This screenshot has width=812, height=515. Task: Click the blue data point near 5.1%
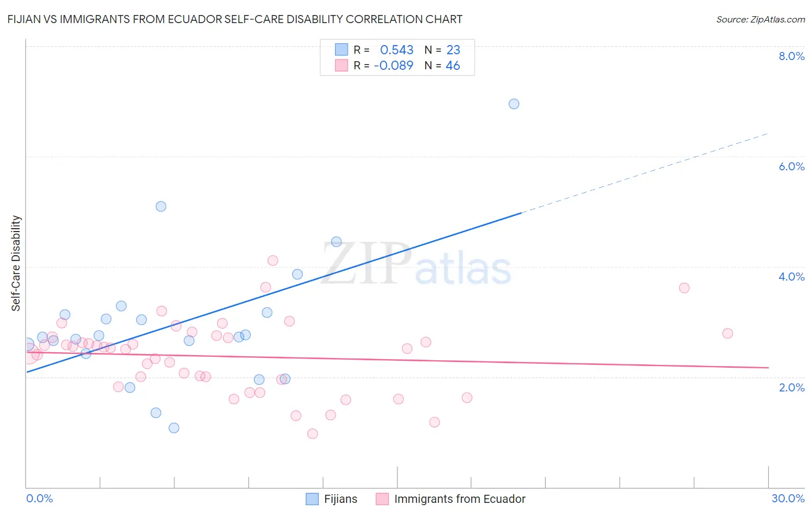(x=161, y=207)
